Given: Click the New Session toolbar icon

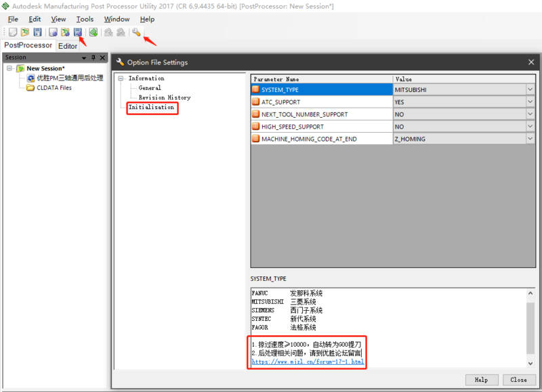Looking at the screenshot, I should [x=13, y=32].
